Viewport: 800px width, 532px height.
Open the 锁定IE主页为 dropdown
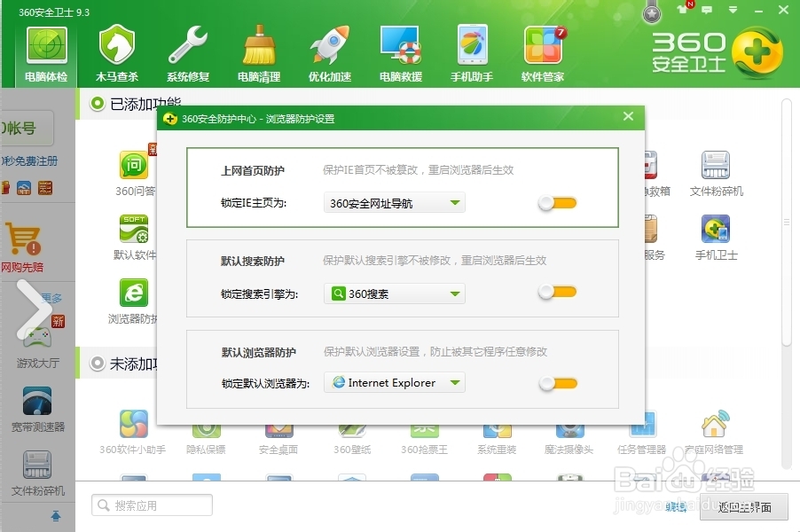coord(395,203)
